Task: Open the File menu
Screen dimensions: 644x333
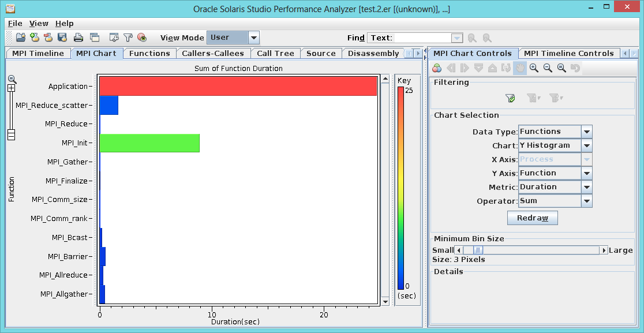Action: 15,24
